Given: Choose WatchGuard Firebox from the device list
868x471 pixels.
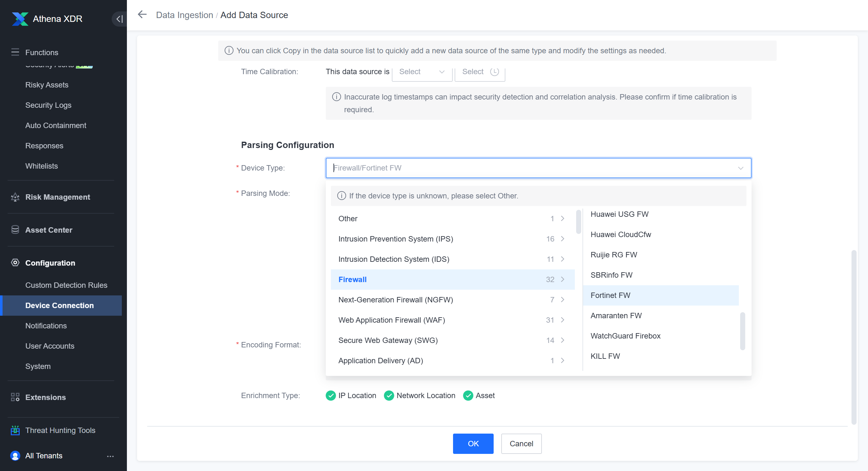Looking at the screenshot, I should point(625,336).
